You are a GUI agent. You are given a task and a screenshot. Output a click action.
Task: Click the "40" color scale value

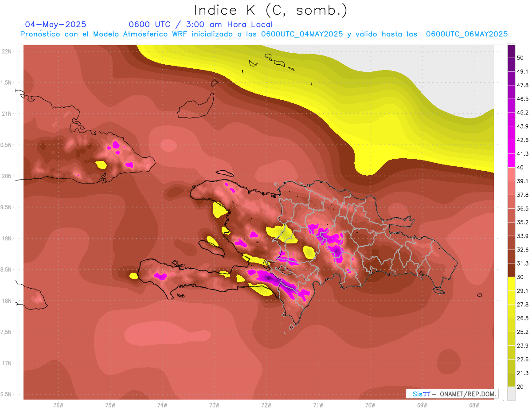[520, 167]
